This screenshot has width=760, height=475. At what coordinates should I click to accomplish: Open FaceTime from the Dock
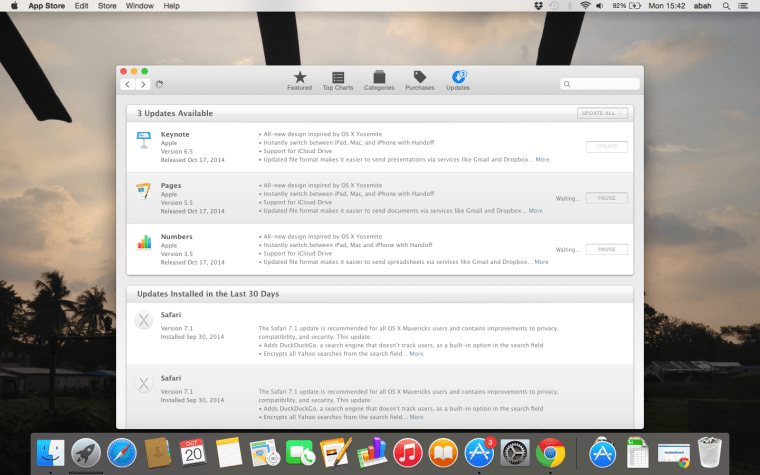click(300, 453)
